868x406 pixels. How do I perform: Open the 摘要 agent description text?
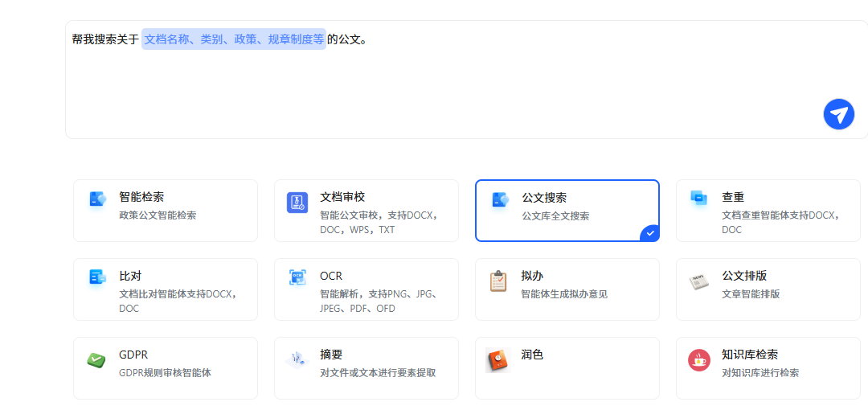[378, 373]
